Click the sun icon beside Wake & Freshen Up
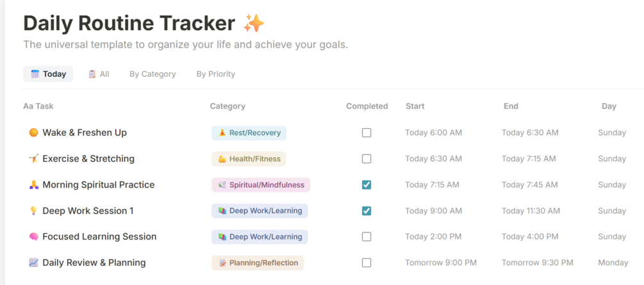 coord(34,133)
